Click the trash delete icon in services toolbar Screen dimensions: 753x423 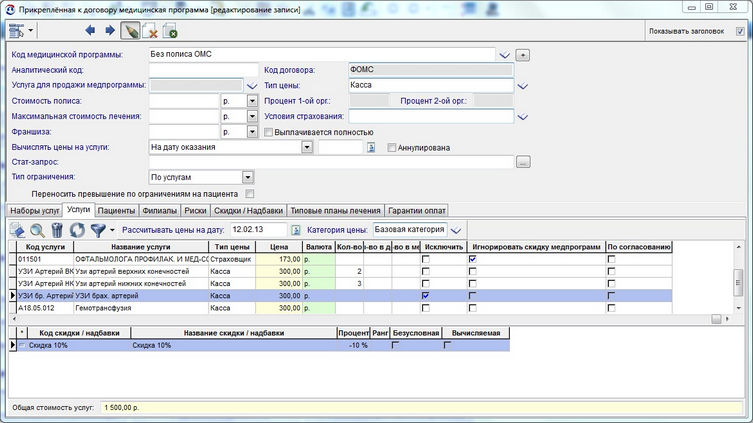(57, 230)
